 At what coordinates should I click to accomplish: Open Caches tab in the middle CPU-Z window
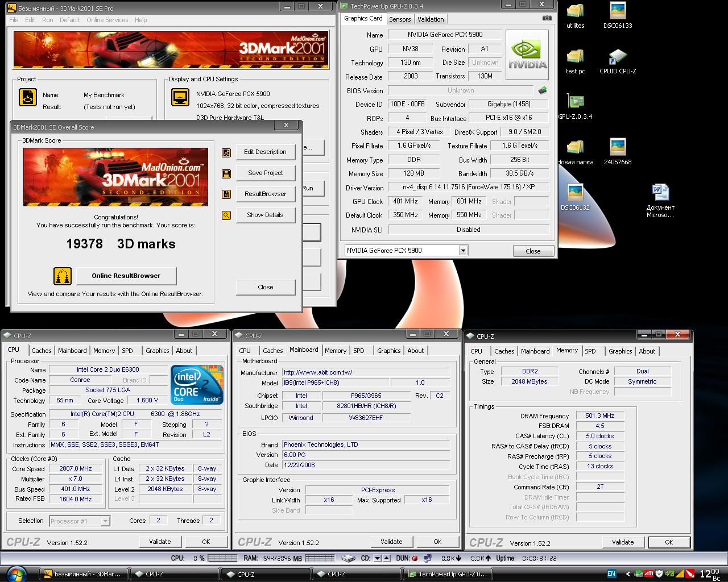click(272, 351)
